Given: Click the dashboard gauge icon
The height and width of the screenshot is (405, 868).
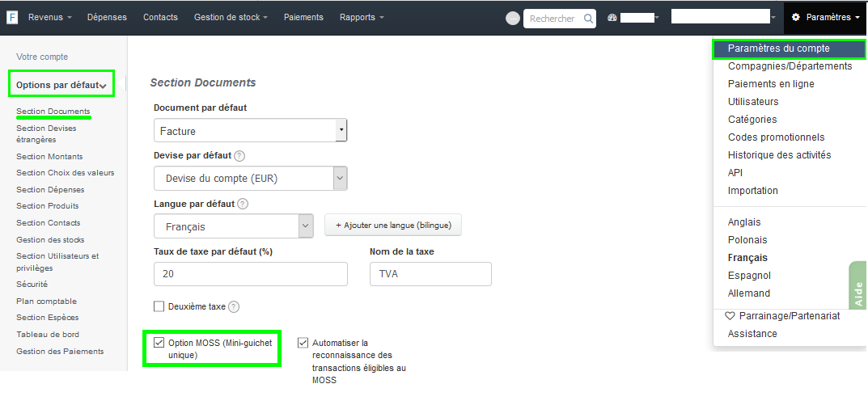Looking at the screenshot, I should 612,18.
